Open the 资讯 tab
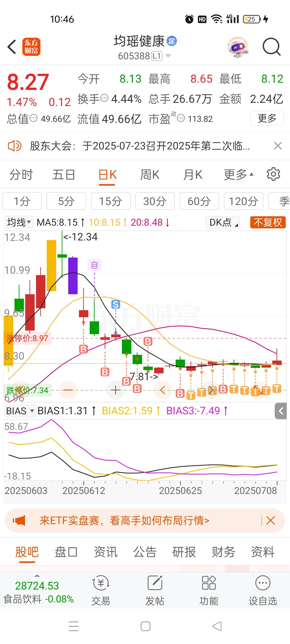Image resolution: width=290 pixels, height=644 pixels. pyautogui.click(x=106, y=552)
